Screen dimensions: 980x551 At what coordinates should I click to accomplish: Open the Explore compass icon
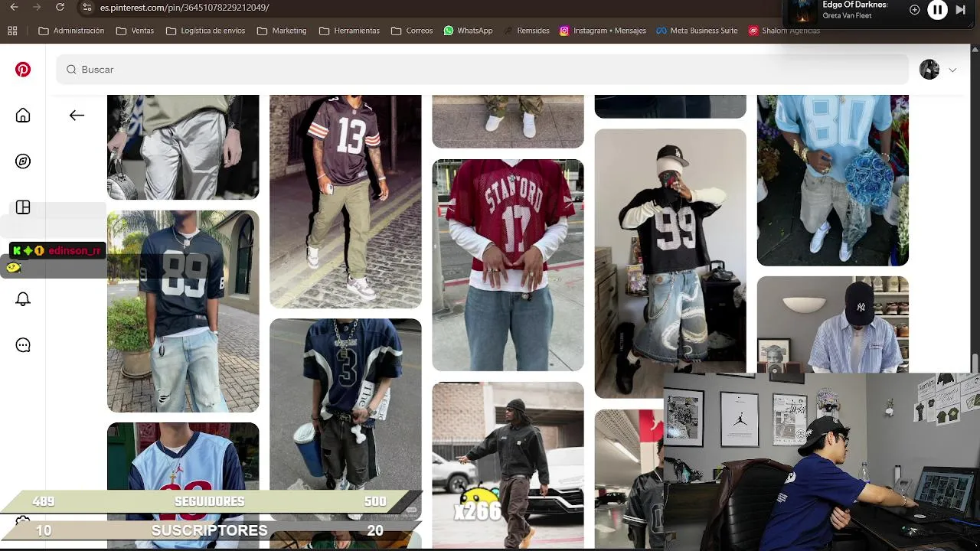pos(23,161)
